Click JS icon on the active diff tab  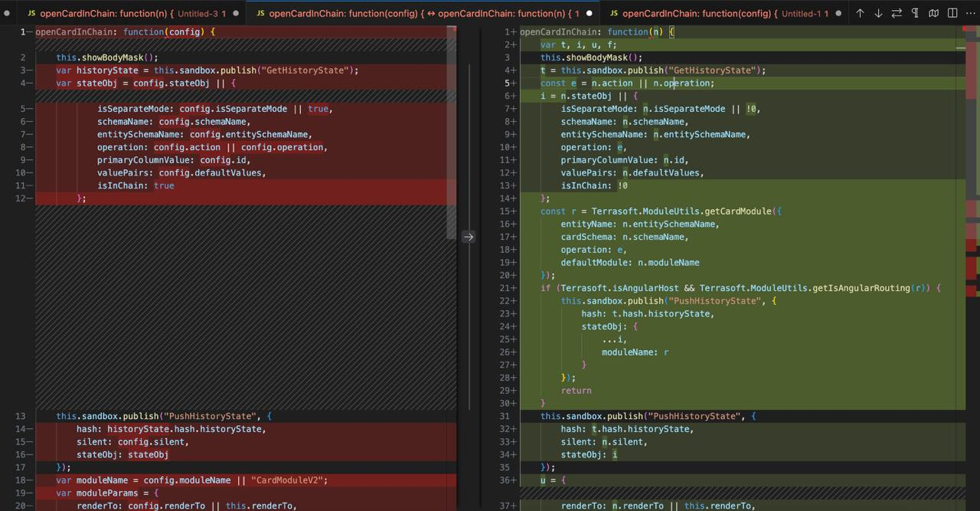pos(261,14)
